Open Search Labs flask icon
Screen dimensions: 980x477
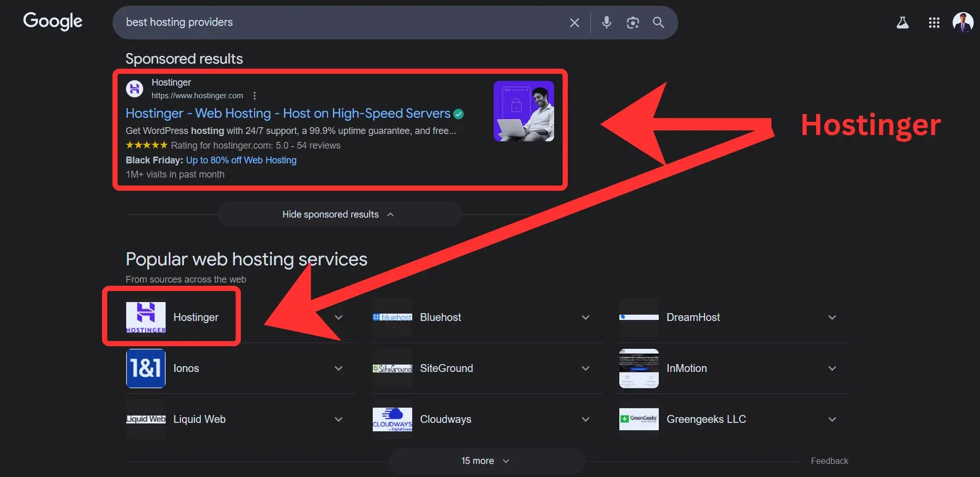(902, 23)
